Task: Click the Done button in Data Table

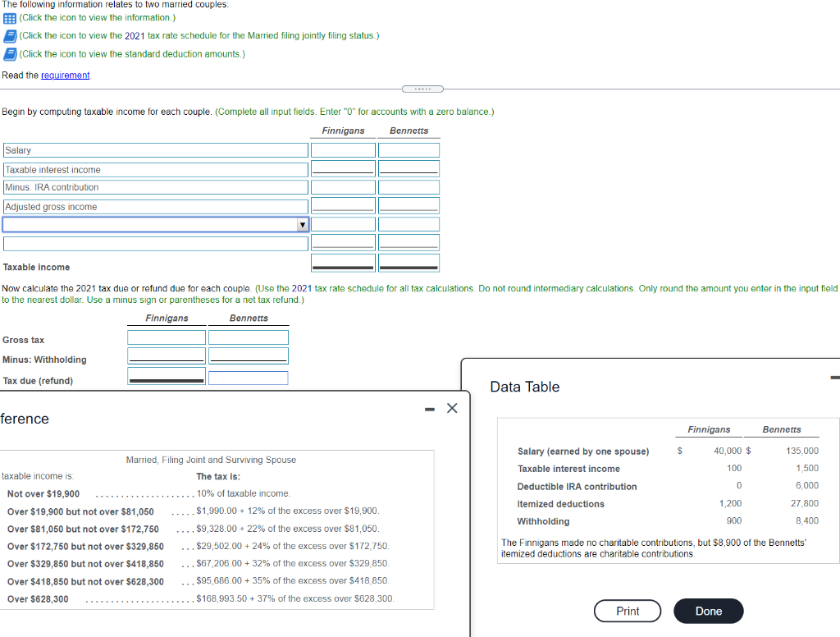Action: 708,612
